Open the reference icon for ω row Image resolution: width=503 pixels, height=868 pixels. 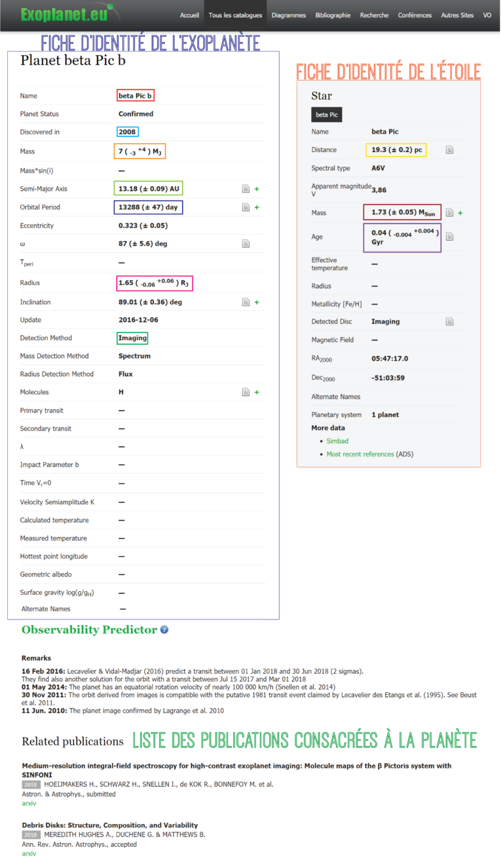[x=246, y=244]
